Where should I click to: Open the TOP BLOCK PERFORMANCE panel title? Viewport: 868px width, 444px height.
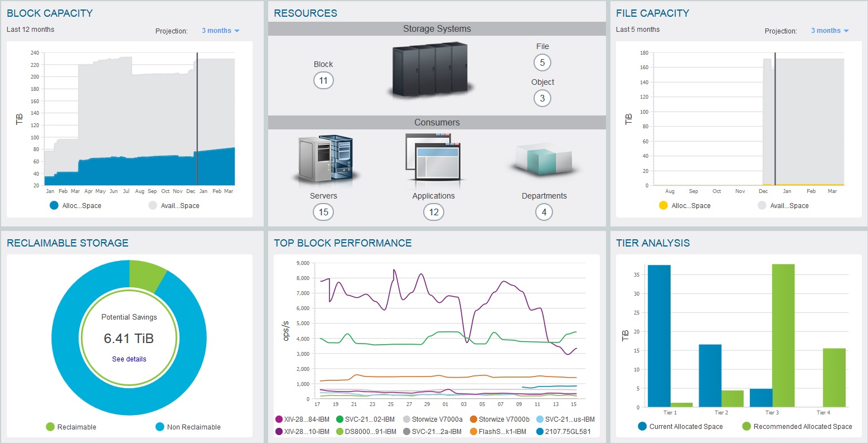point(343,243)
